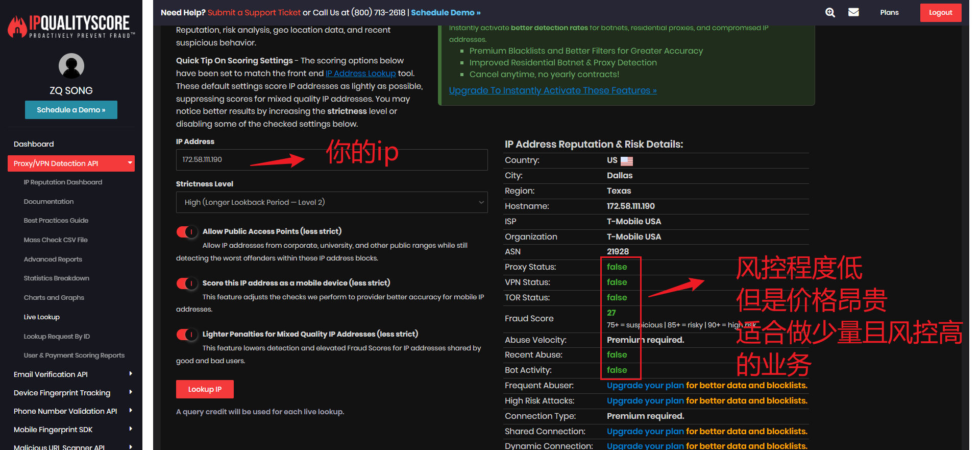Open the Strictness Level dropdown
Screen dimensions: 980x450
point(332,202)
